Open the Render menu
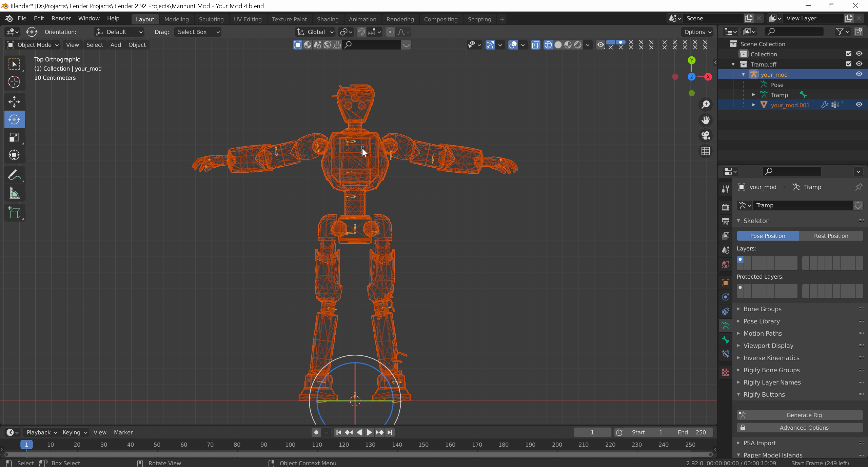Image resolution: width=868 pixels, height=467 pixels. (61, 18)
